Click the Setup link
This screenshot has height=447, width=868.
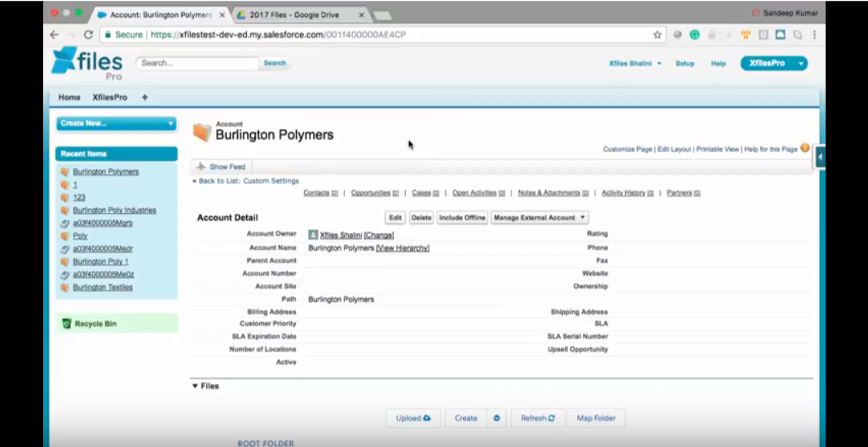[x=685, y=64]
